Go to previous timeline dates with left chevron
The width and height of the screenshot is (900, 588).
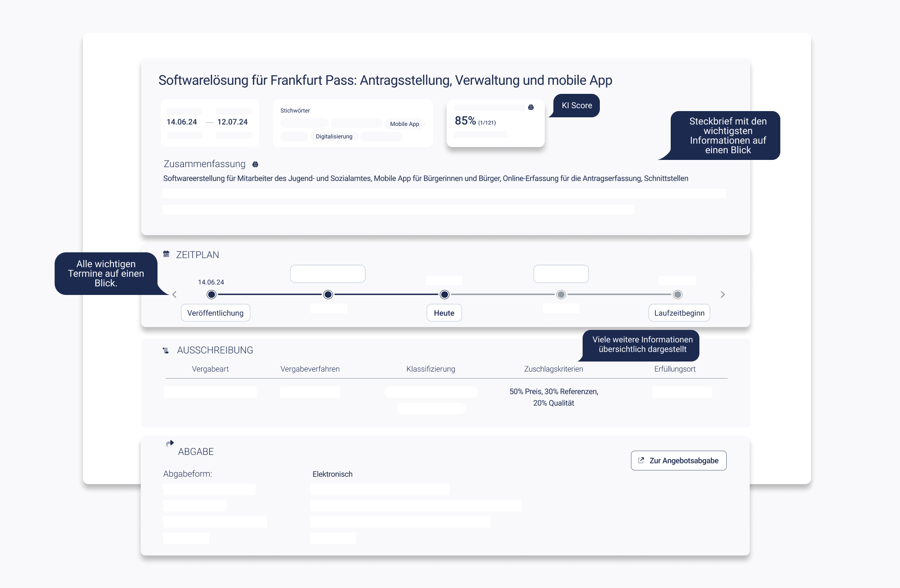click(x=174, y=294)
